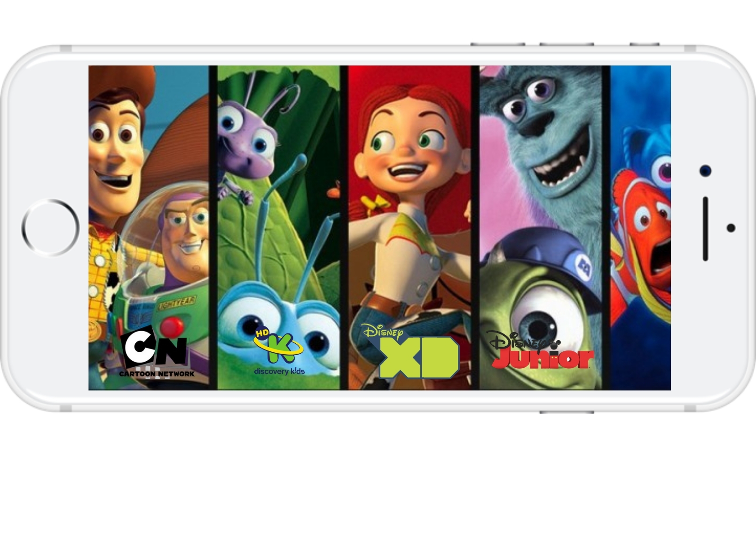
Task: Tap the phone's front camera lens
Action: click(x=705, y=170)
